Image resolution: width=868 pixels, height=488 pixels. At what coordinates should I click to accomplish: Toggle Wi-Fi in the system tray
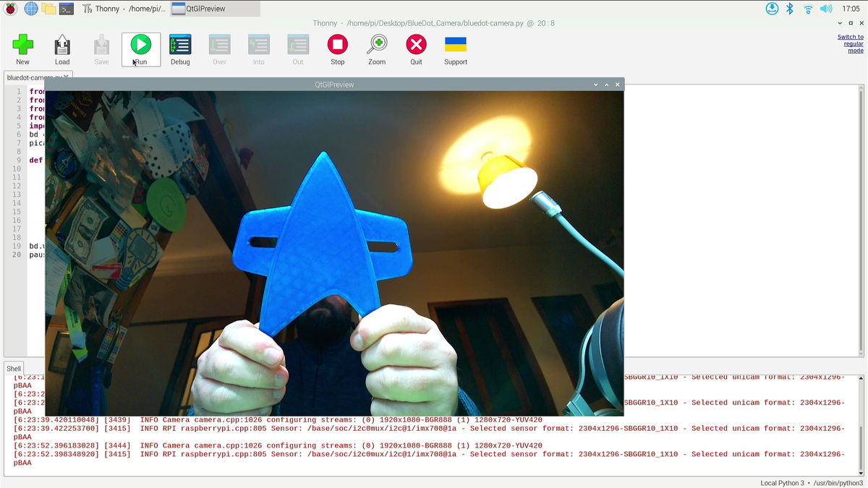coord(807,9)
